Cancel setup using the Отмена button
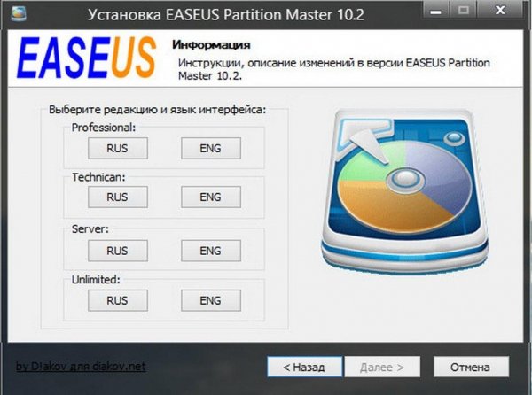Screen dimensions: 532x395 pyautogui.click(x=471, y=367)
